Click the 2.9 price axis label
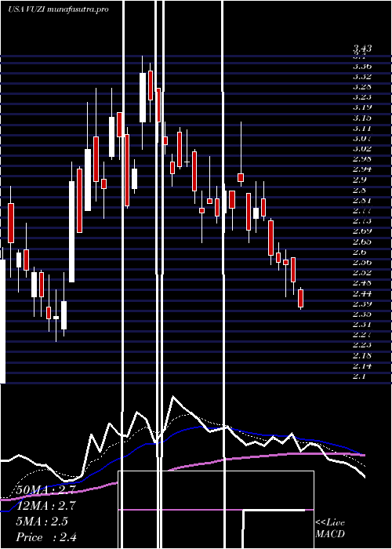392x549 pixels. coord(359,180)
